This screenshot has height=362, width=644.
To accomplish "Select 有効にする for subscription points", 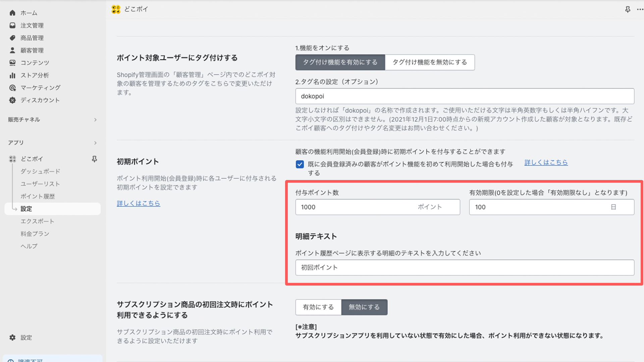I will 318,307.
